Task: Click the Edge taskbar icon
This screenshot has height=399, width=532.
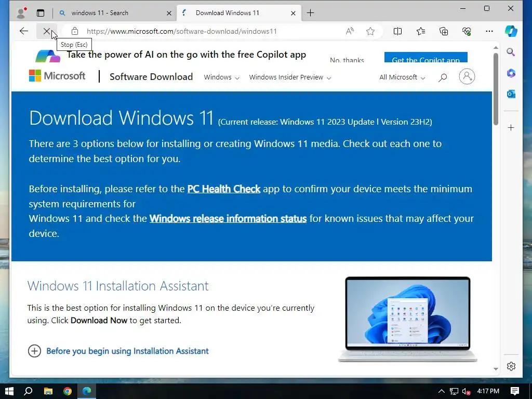Action: (x=87, y=391)
